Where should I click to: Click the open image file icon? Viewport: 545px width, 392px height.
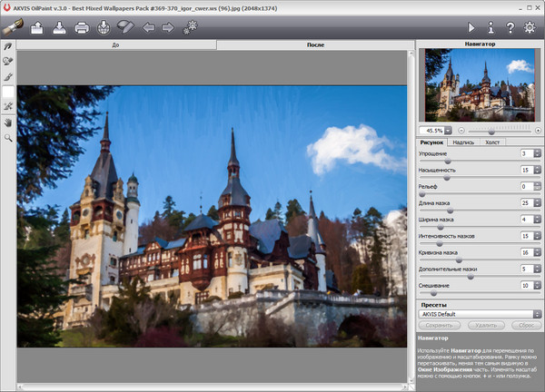pos(37,27)
